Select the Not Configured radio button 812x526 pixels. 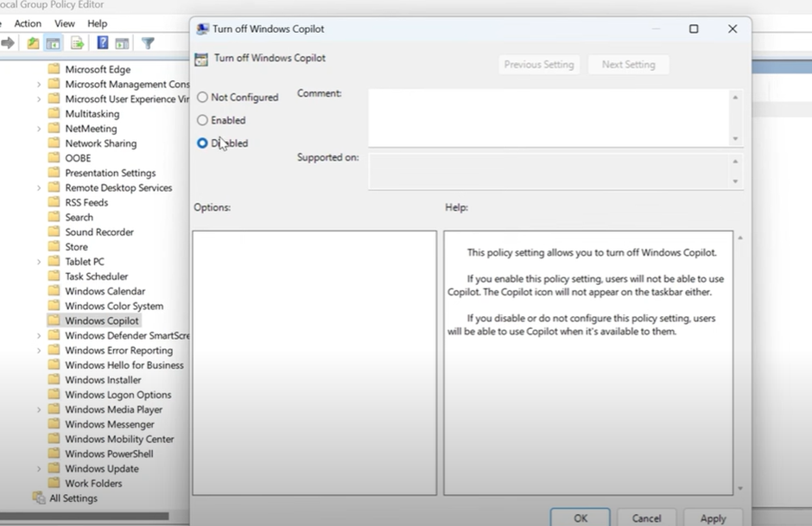pyautogui.click(x=201, y=98)
